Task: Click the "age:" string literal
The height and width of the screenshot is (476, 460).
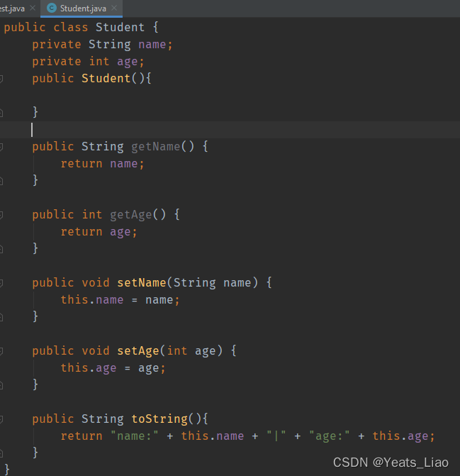Action: 330,436
